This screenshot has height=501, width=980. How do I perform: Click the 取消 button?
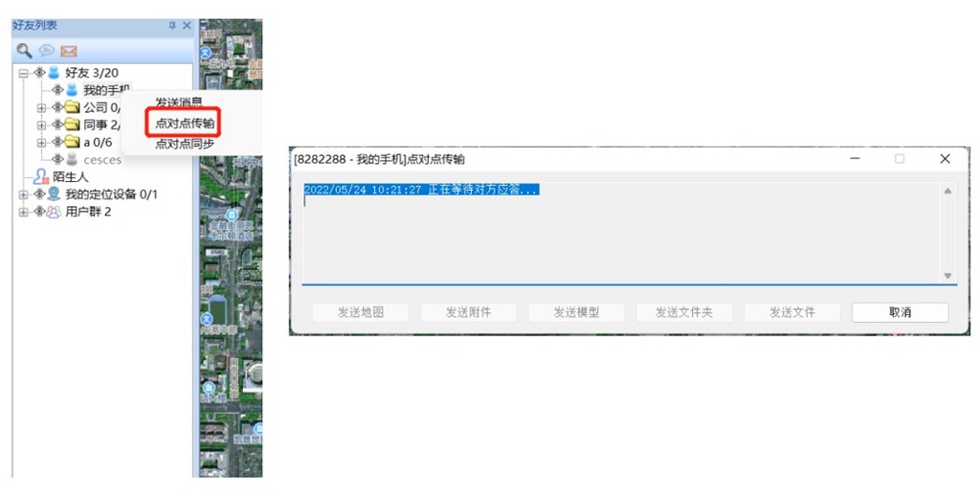click(x=900, y=312)
